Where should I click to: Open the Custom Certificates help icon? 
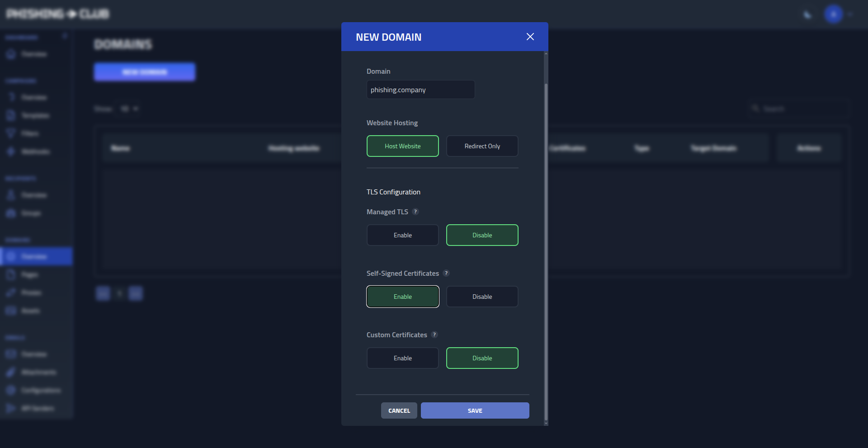coord(434,335)
